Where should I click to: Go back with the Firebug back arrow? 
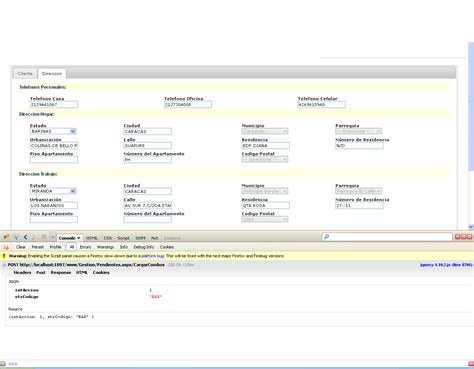[26, 237]
